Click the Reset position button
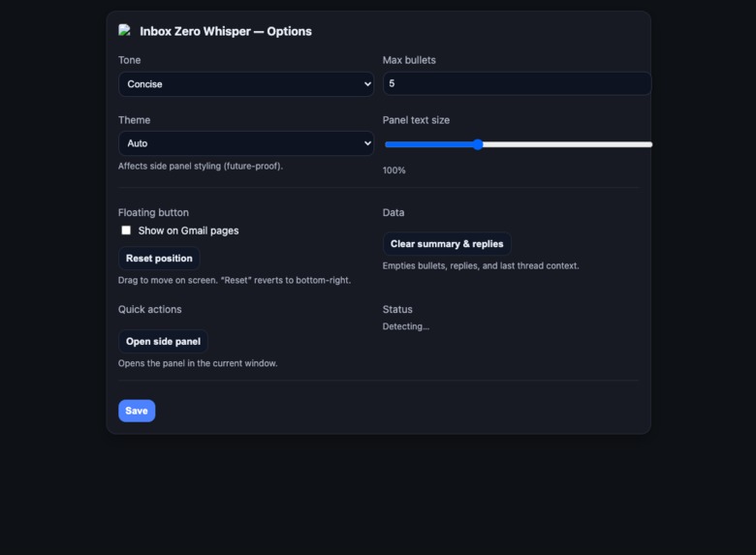 [x=159, y=259]
